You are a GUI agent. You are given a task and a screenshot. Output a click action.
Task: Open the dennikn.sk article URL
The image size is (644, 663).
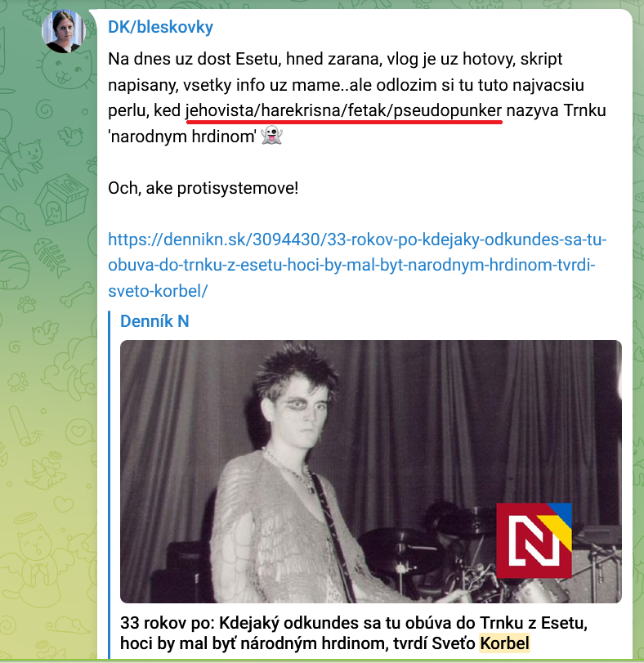tap(357, 265)
